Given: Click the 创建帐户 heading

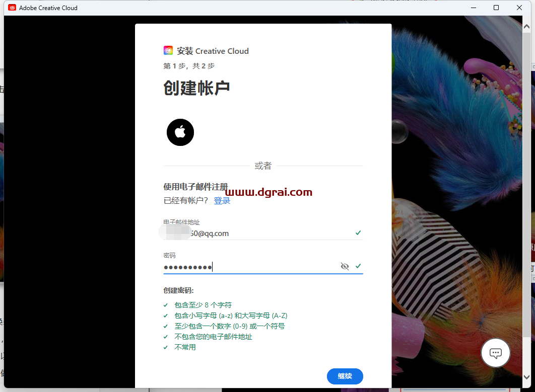Looking at the screenshot, I should pyautogui.click(x=196, y=88).
